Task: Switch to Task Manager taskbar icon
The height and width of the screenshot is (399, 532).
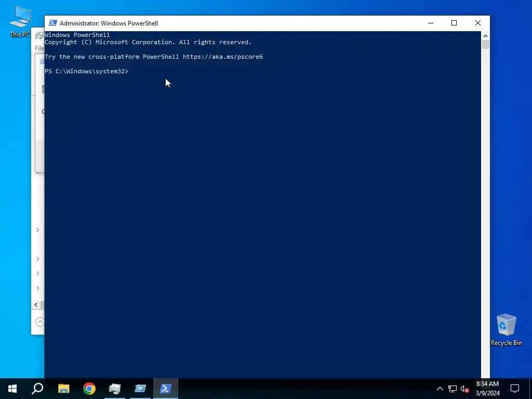Action: point(115,389)
